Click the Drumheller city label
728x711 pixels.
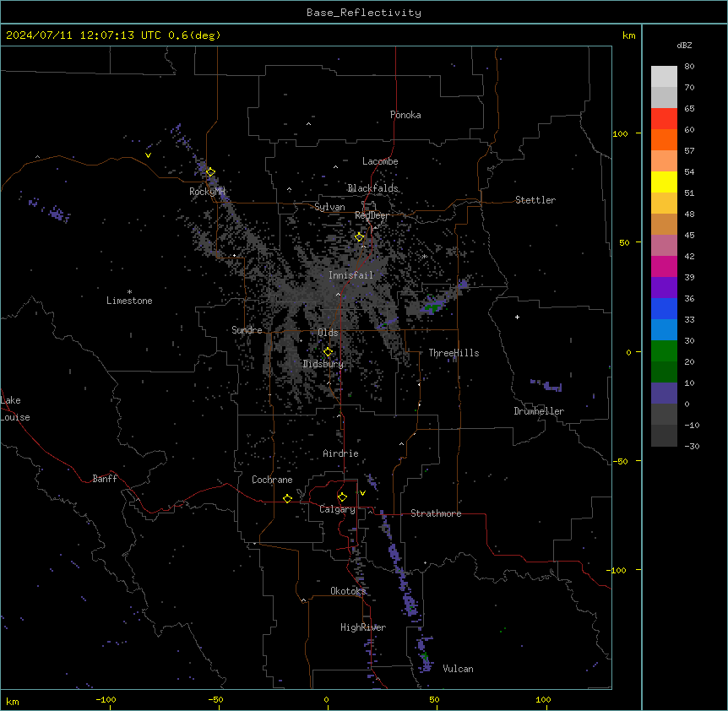539,411
